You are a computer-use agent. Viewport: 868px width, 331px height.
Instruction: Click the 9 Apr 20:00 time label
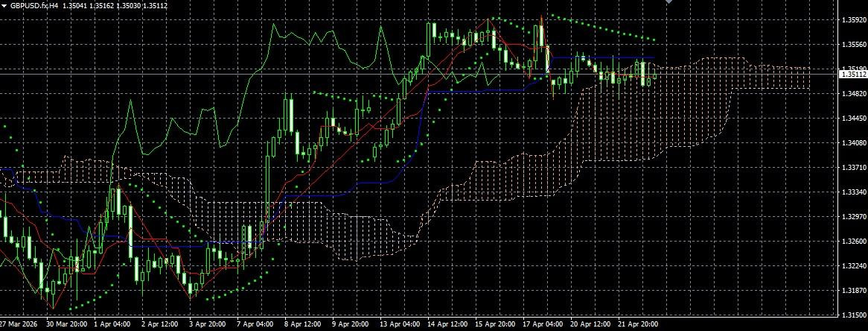tap(349, 324)
